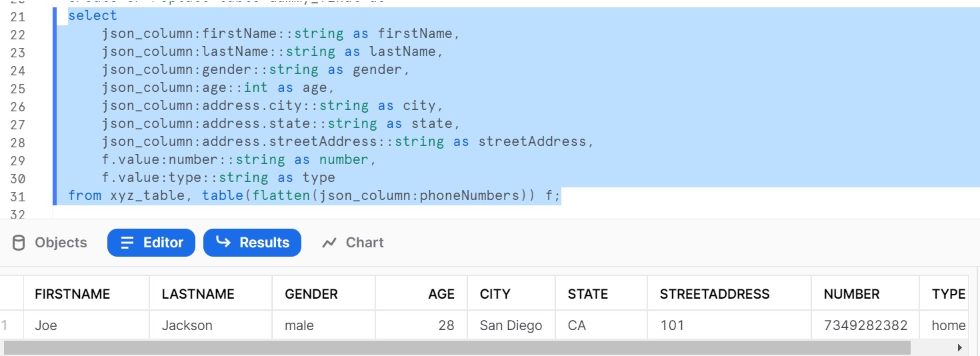Screen dimensions: 980x356
Task: Select result row number 1
Action: coord(5,325)
